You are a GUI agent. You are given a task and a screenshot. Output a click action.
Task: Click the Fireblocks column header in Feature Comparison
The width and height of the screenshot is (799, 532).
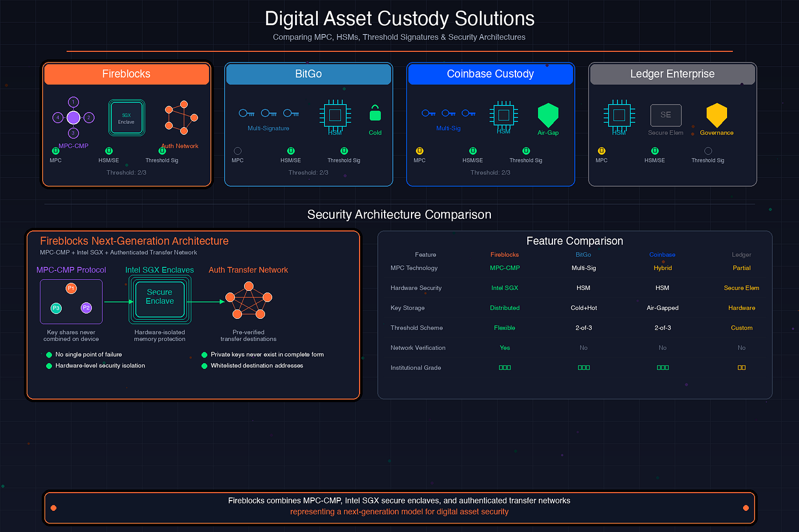505,254
